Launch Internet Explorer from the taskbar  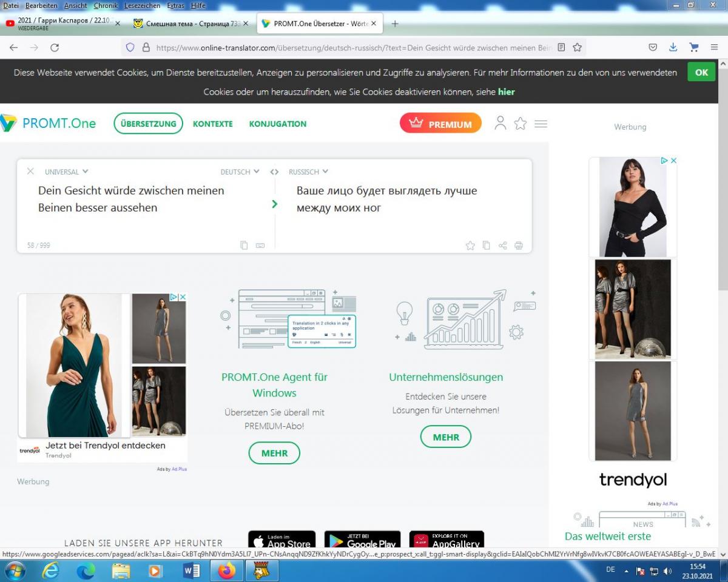click(x=51, y=570)
